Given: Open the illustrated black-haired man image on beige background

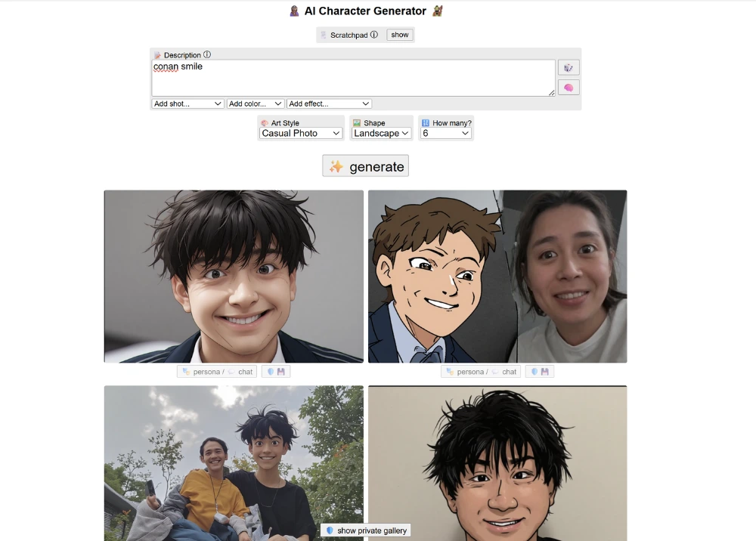Looking at the screenshot, I should pyautogui.click(x=497, y=463).
